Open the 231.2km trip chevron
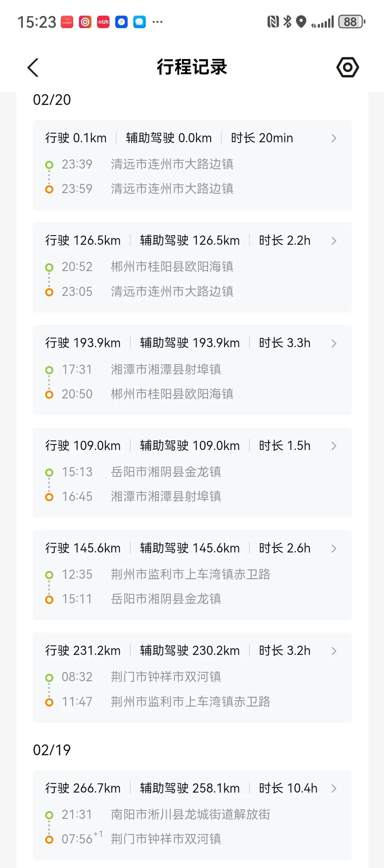The image size is (384, 868). tap(334, 651)
